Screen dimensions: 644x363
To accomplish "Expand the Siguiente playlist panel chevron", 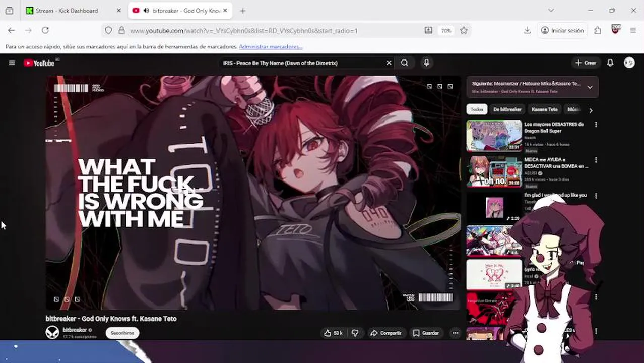I will [590, 87].
